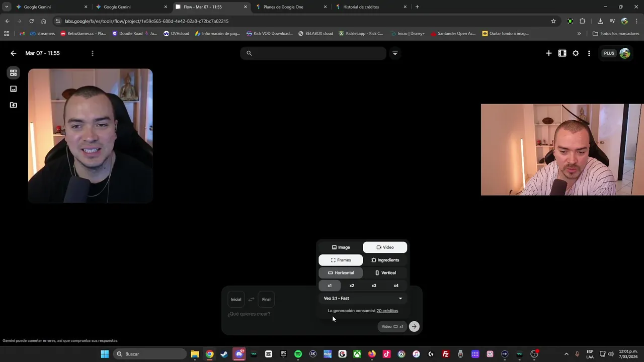Choose Frames input mode
This screenshot has width=644, height=362.
(341, 260)
